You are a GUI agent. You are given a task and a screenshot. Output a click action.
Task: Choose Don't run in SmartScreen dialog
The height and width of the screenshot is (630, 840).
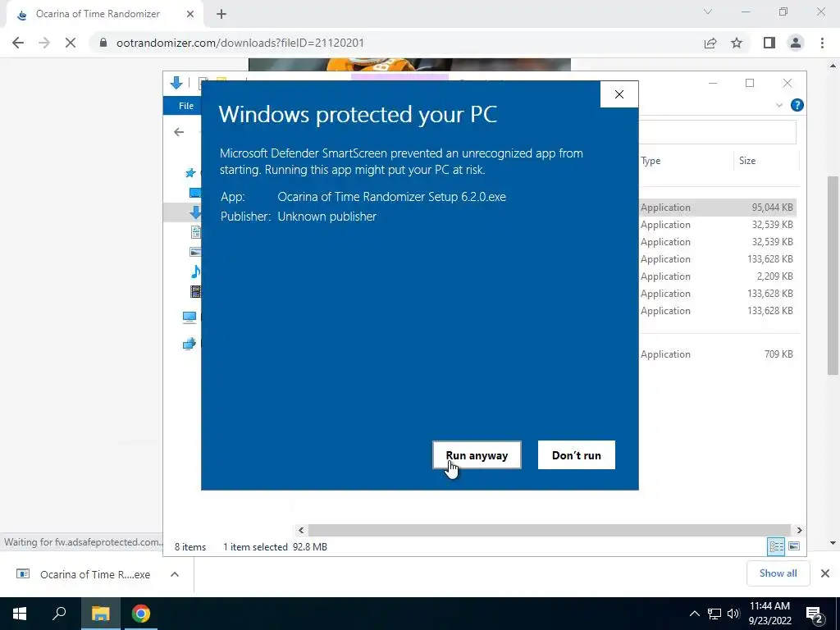tap(577, 455)
